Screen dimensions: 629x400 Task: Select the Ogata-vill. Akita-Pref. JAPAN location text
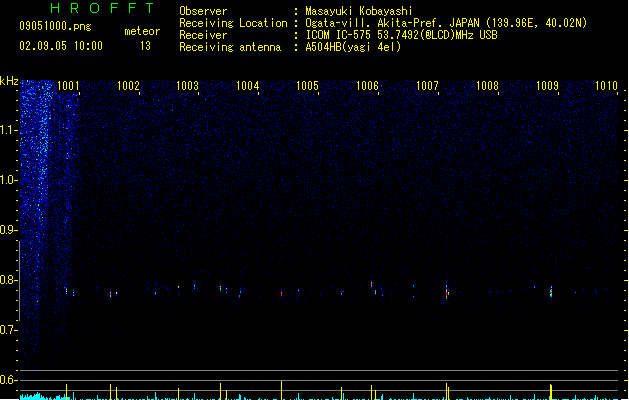click(x=446, y=23)
